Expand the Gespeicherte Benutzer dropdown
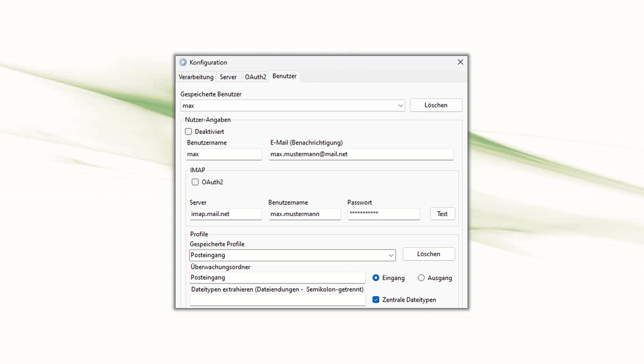The image size is (644, 364). pyautogui.click(x=400, y=105)
